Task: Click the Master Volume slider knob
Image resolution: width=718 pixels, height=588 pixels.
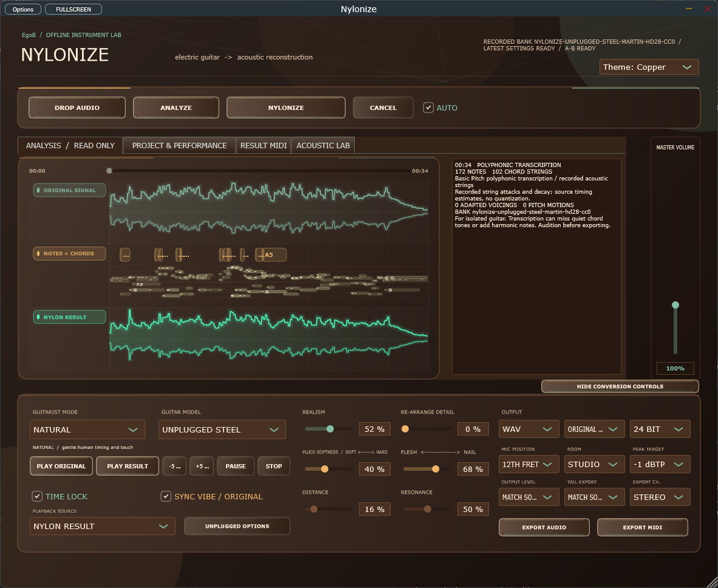Action: 675,305
